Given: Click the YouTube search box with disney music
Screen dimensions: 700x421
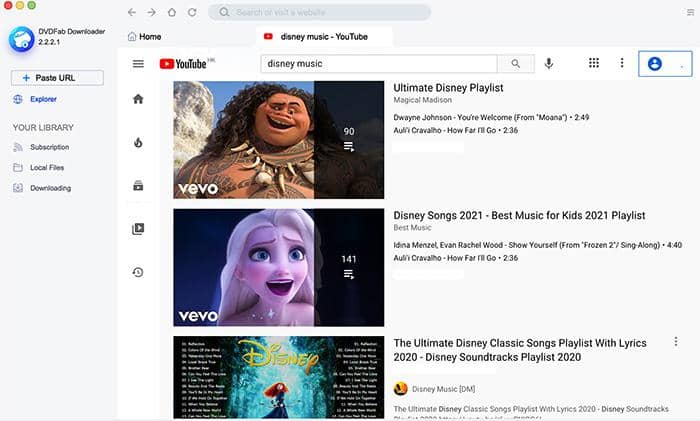Looking at the screenshot, I should click(379, 64).
